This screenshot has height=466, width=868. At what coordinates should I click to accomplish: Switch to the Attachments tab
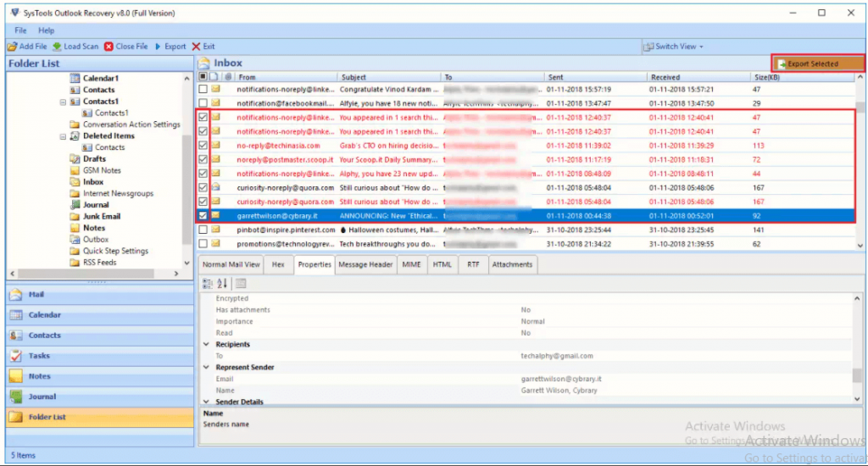(512, 264)
